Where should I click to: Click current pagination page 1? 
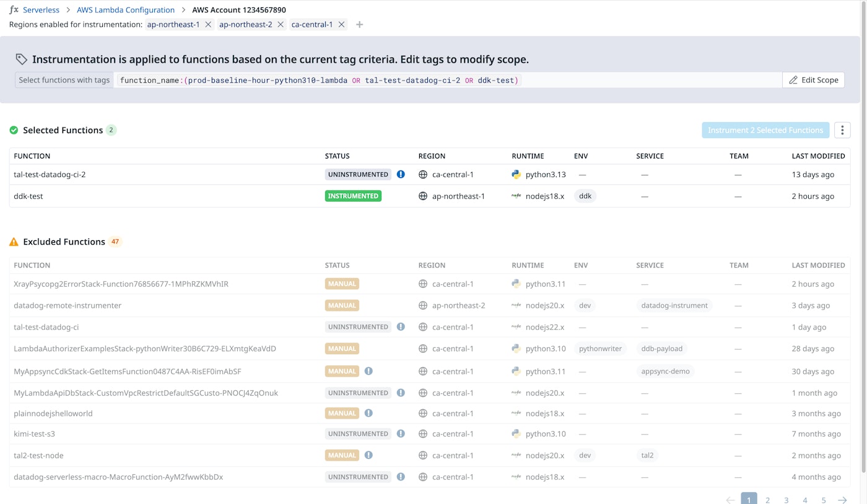point(749,500)
